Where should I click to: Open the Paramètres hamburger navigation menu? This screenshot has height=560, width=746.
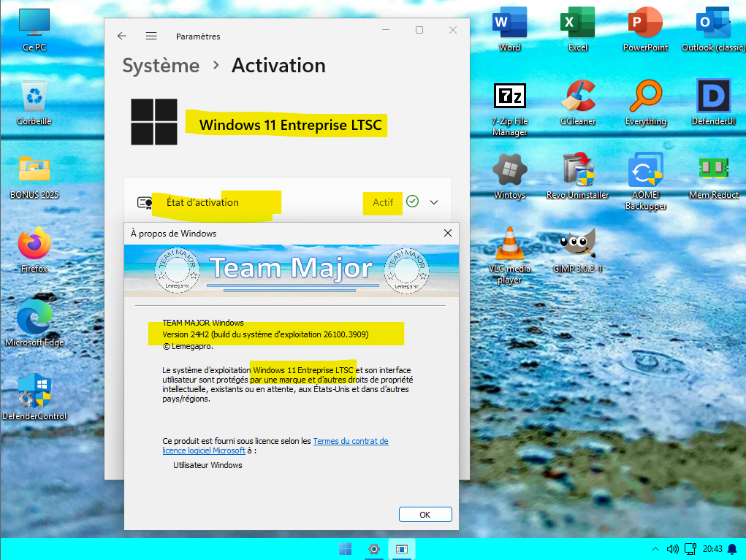tap(151, 36)
